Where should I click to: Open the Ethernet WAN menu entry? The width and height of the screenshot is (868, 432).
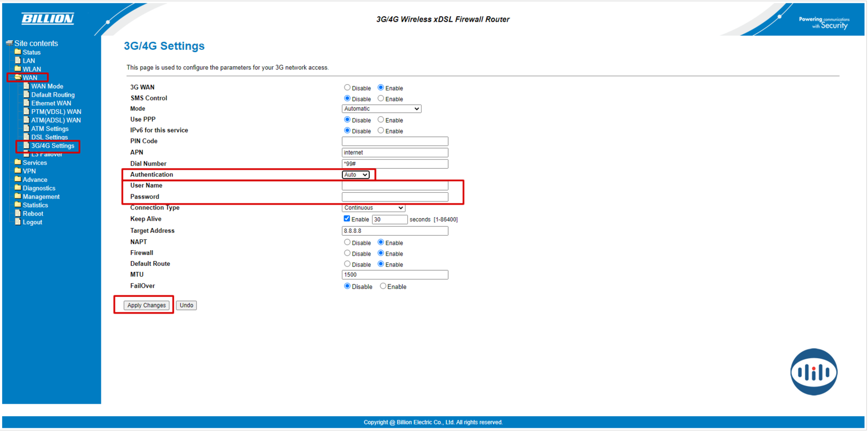[51, 103]
